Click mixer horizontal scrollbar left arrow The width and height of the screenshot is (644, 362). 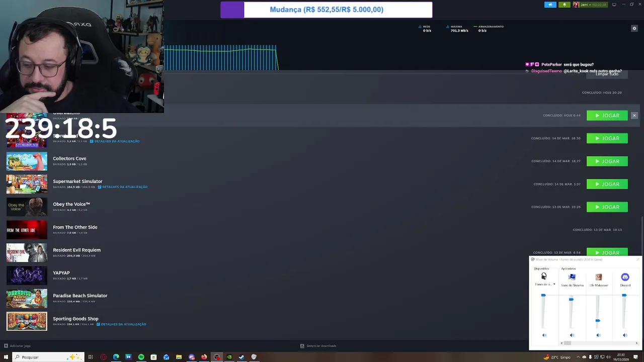[x=562, y=343]
